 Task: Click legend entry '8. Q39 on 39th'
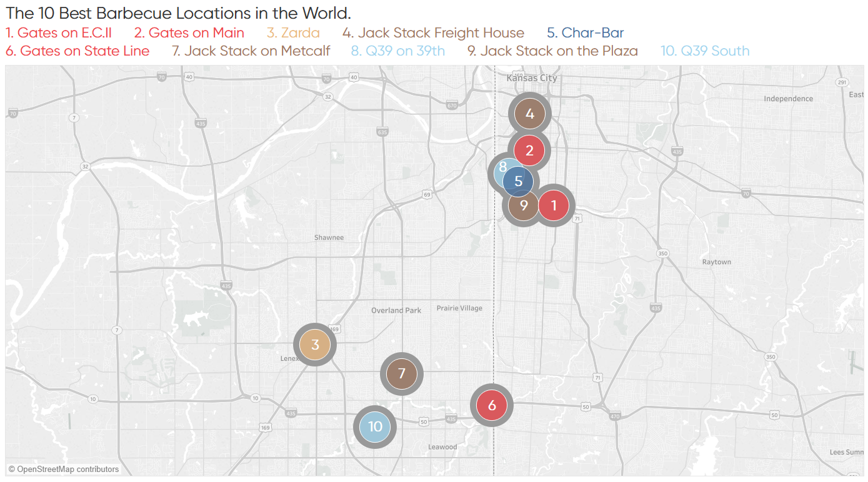click(398, 51)
